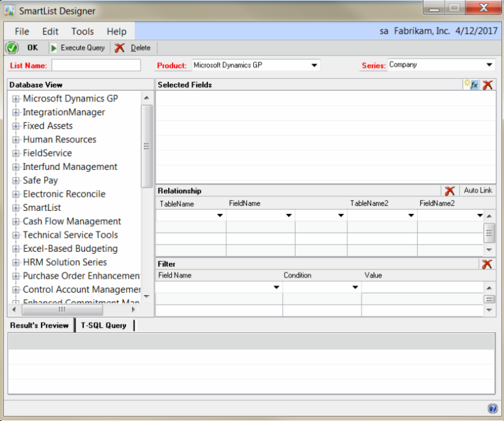Image resolution: width=504 pixels, height=421 pixels.
Task: Click the Fabrikam, Inc. company name
Action: (421, 31)
